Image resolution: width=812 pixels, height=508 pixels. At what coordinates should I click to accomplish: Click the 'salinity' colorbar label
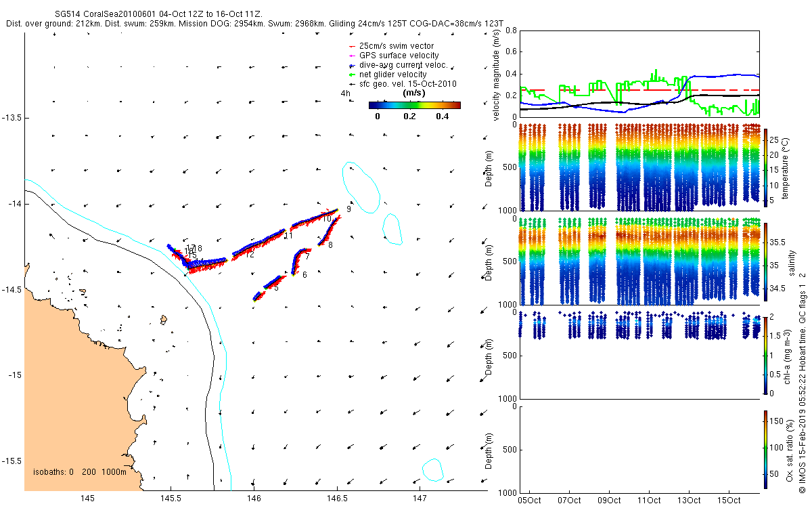(x=792, y=261)
